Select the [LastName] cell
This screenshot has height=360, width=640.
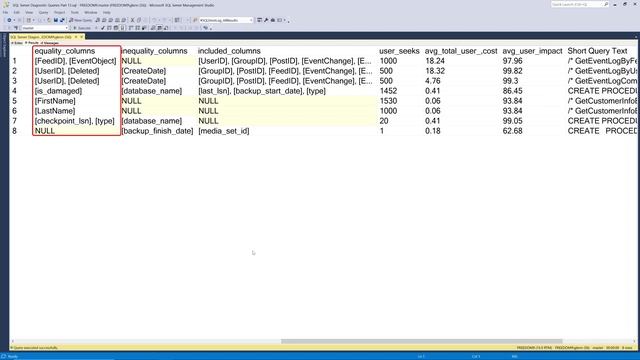pos(55,111)
